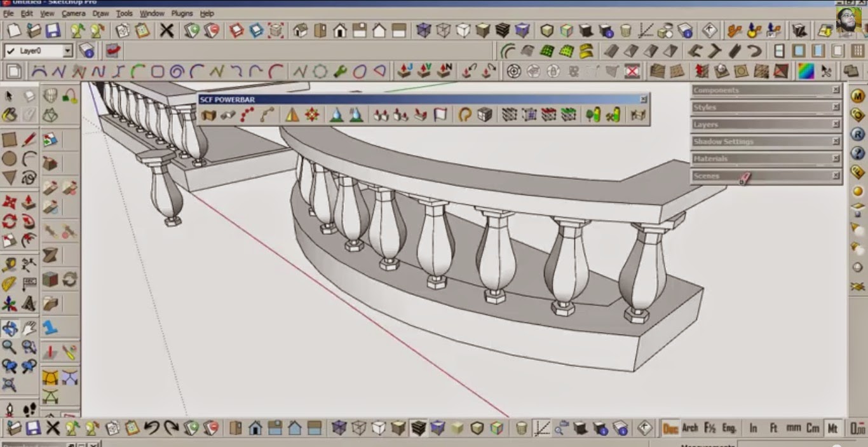
Task: Click the Undo arrow in bottom toolbar
Action: tap(151, 428)
